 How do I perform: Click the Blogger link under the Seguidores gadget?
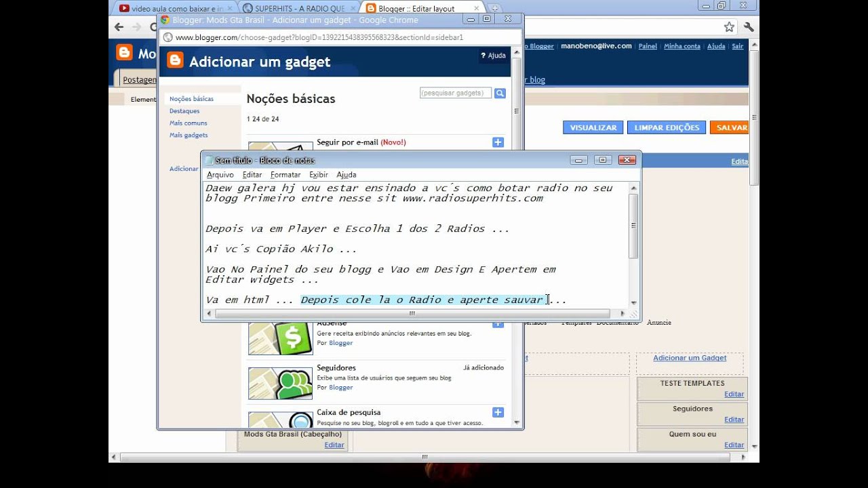(x=341, y=388)
